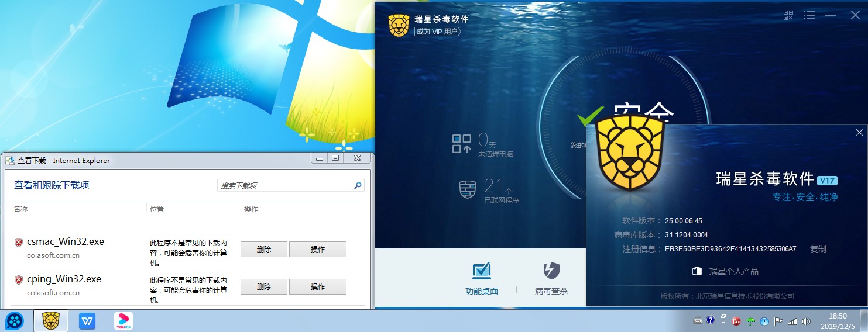This screenshot has height=332, width=868.
Task: Open 功能桌面 tab in Rising
Action: pyautogui.click(x=482, y=290)
